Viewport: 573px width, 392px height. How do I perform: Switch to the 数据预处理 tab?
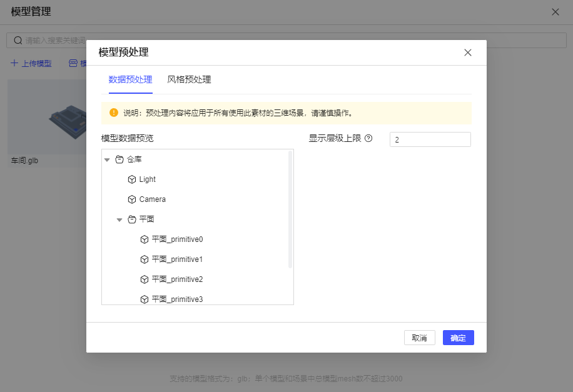point(131,79)
